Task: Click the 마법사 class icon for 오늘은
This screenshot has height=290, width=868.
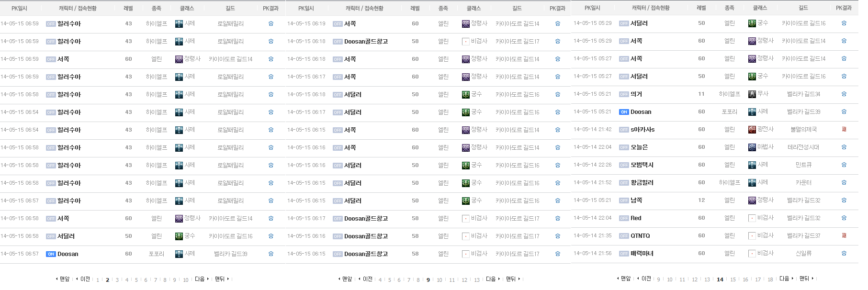Action: pos(752,147)
